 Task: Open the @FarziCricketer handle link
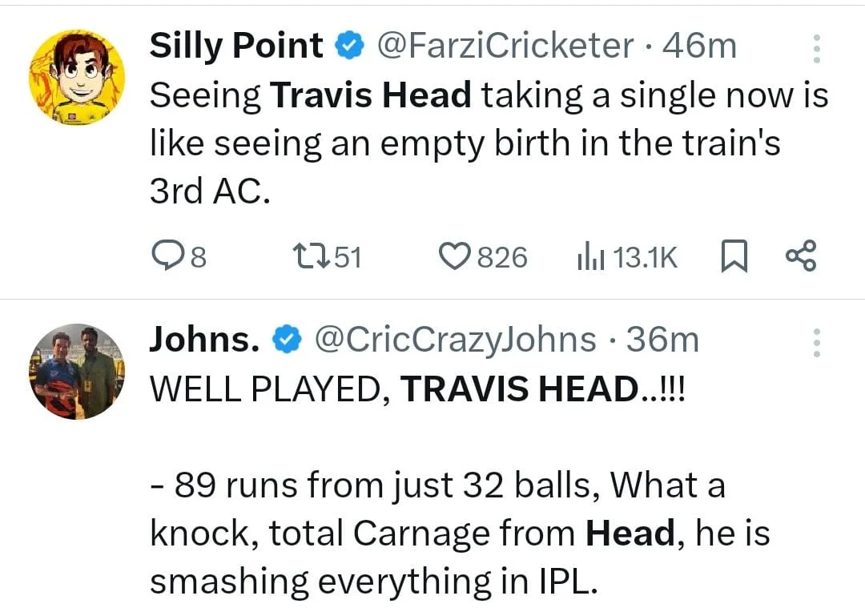505,46
